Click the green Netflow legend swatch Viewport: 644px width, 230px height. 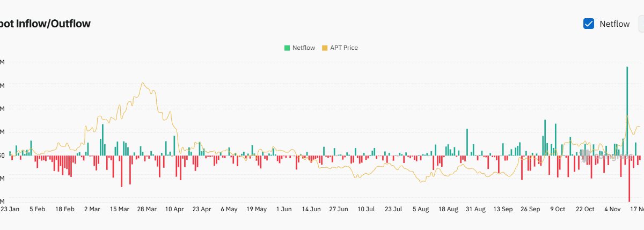(287, 48)
